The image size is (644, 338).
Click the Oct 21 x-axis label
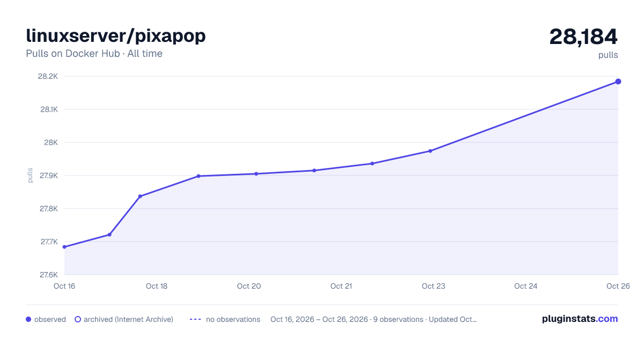pyautogui.click(x=341, y=286)
